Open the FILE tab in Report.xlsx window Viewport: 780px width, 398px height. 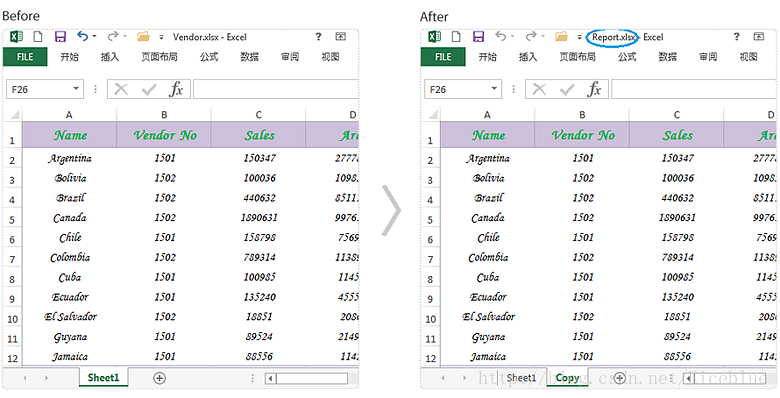(443, 57)
